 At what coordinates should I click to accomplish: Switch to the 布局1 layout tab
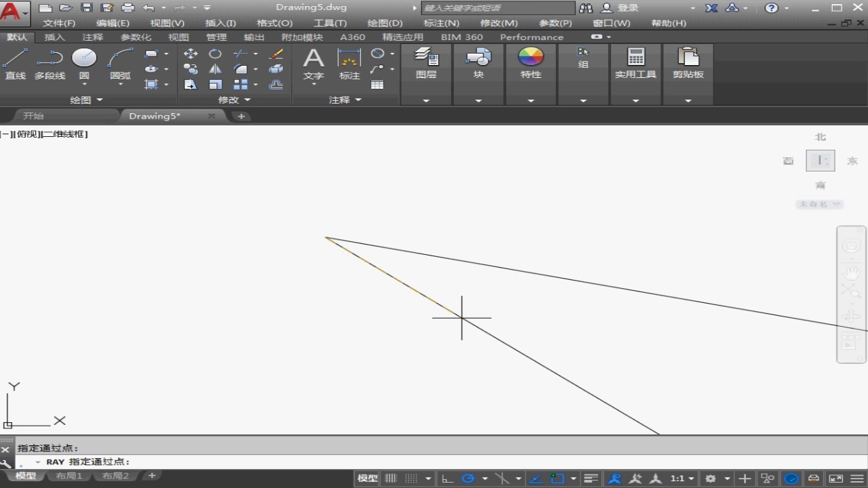[x=69, y=476]
